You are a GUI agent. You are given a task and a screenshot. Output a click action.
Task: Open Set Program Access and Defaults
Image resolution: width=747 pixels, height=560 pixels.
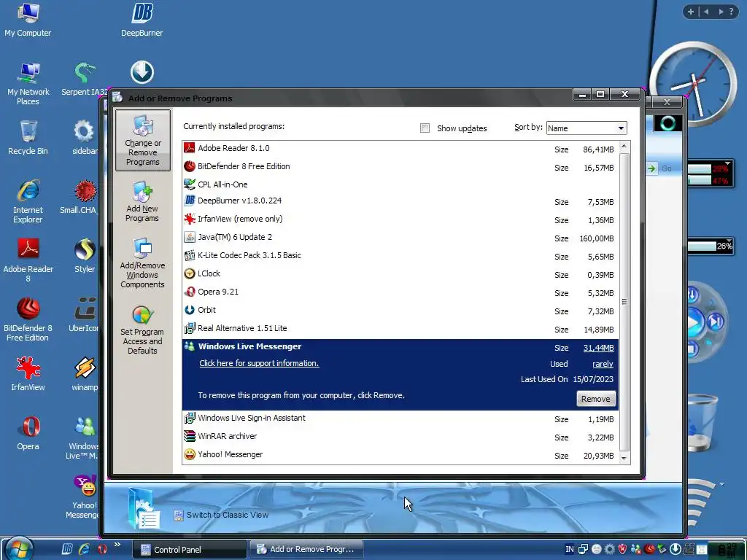(142, 330)
